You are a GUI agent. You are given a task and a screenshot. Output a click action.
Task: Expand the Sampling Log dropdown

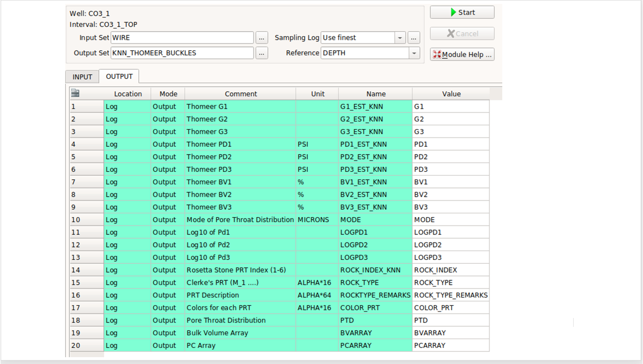pyautogui.click(x=400, y=38)
